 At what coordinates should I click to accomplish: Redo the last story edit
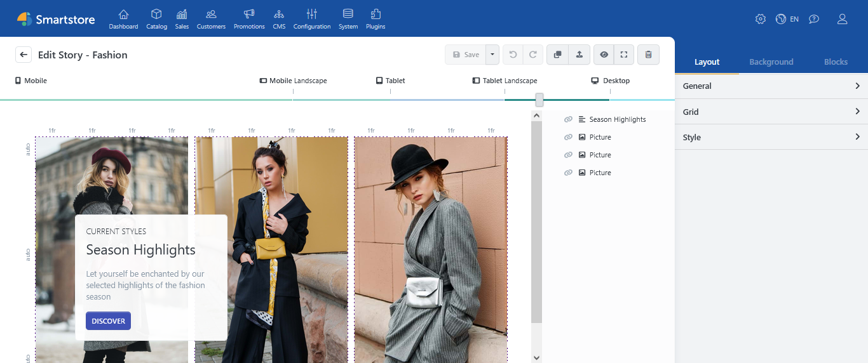(x=533, y=55)
